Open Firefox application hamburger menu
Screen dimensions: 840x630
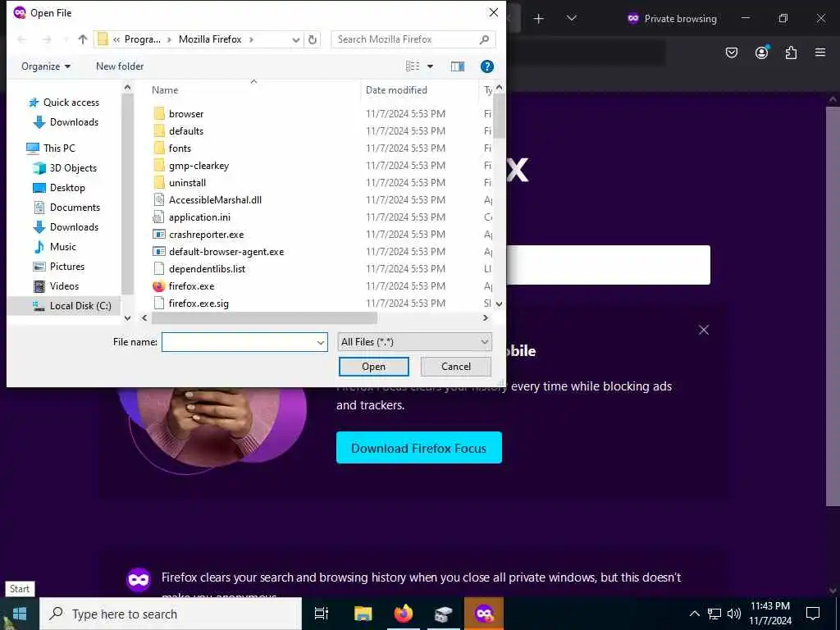tap(820, 52)
